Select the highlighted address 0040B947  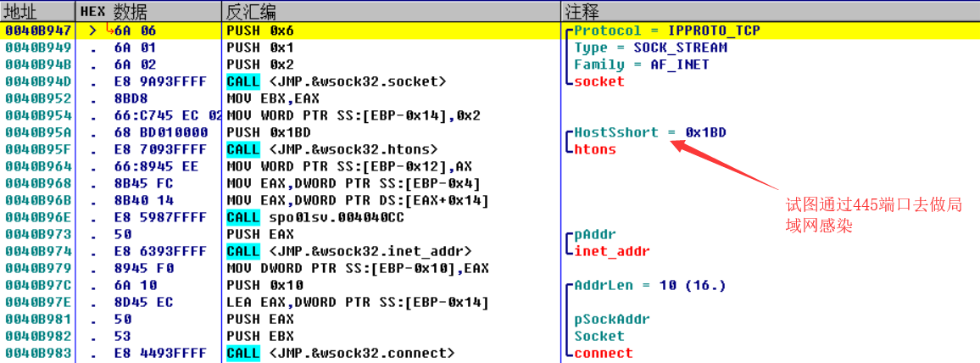point(37,31)
